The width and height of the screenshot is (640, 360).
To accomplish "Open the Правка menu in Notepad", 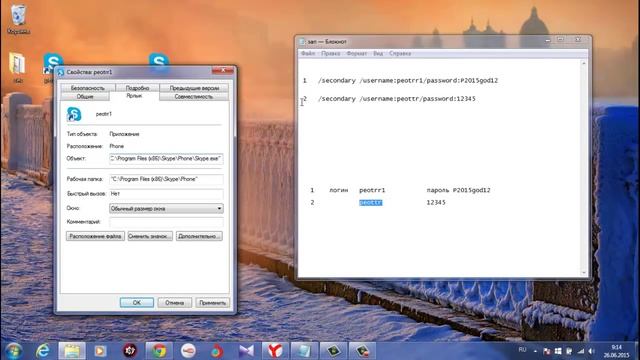I will pos(331,53).
